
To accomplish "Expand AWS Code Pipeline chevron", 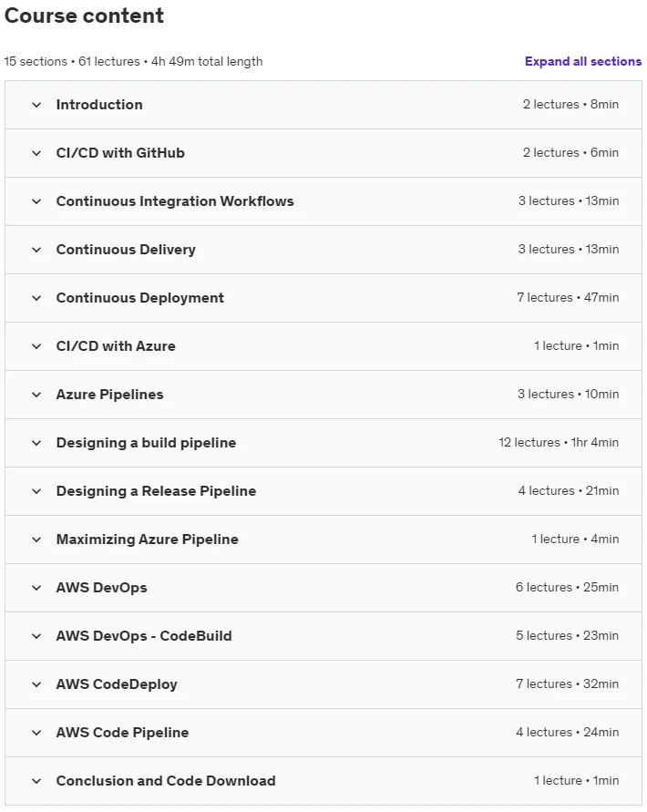I will tap(36, 733).
